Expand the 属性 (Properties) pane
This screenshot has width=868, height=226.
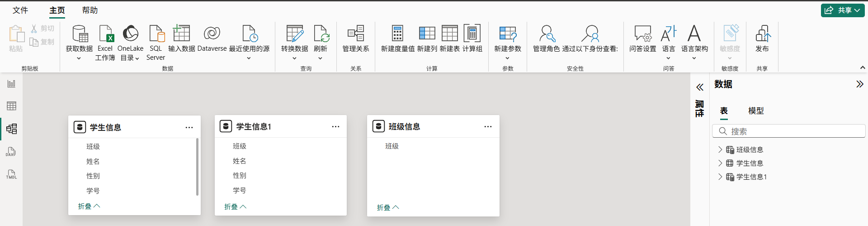point(700,87)
